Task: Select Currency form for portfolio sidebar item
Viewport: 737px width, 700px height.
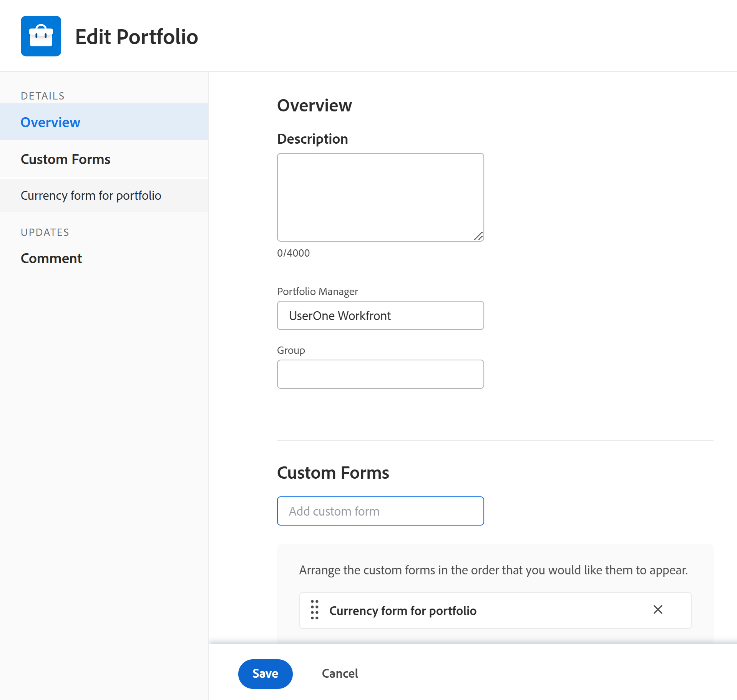Action: tap(91, 196)
